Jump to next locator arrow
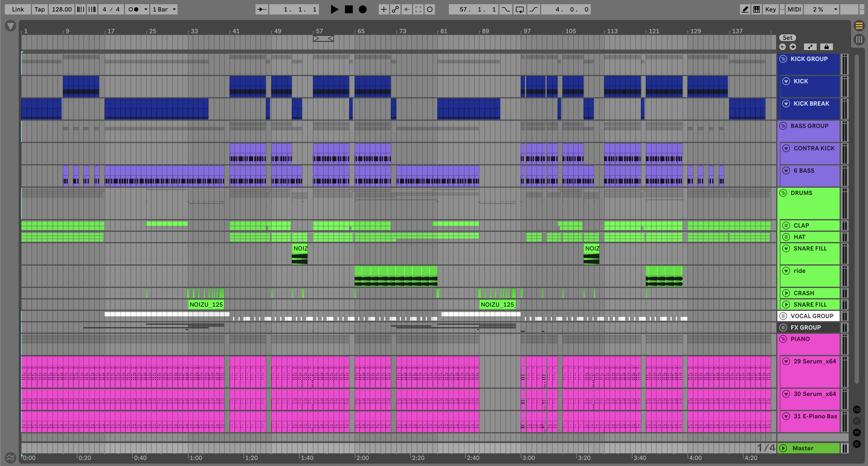The image size is (868, 466). [793, 47]
